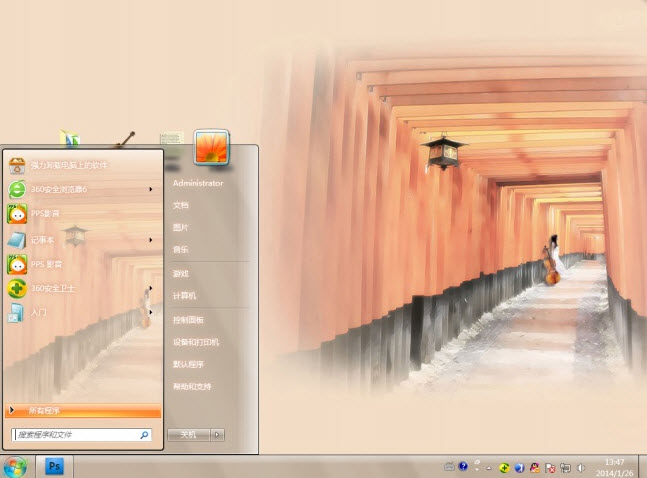Click the blue globe tray icon

(x=519, y=468)
